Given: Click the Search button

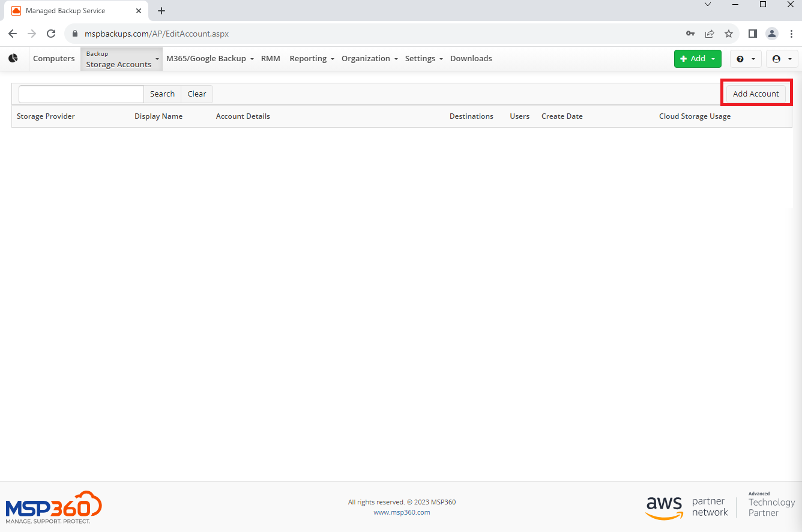Looking at the screenshot, I should (x=162, y=94).
